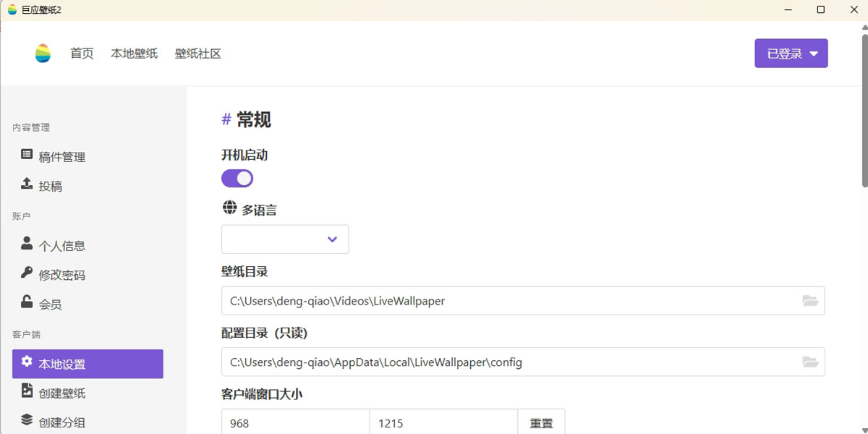Select 本地设置 in the sidebar
The width and height of the screenshot is (868, 434).
point(88,364)
